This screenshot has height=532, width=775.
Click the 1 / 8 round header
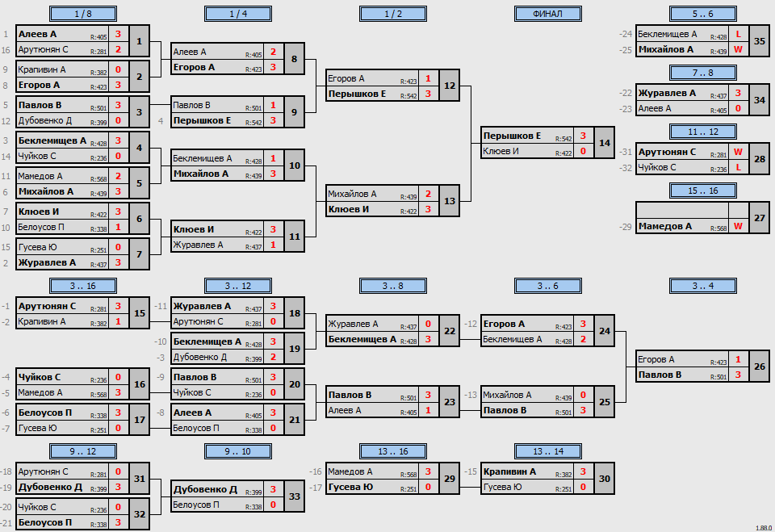[83, 14]
